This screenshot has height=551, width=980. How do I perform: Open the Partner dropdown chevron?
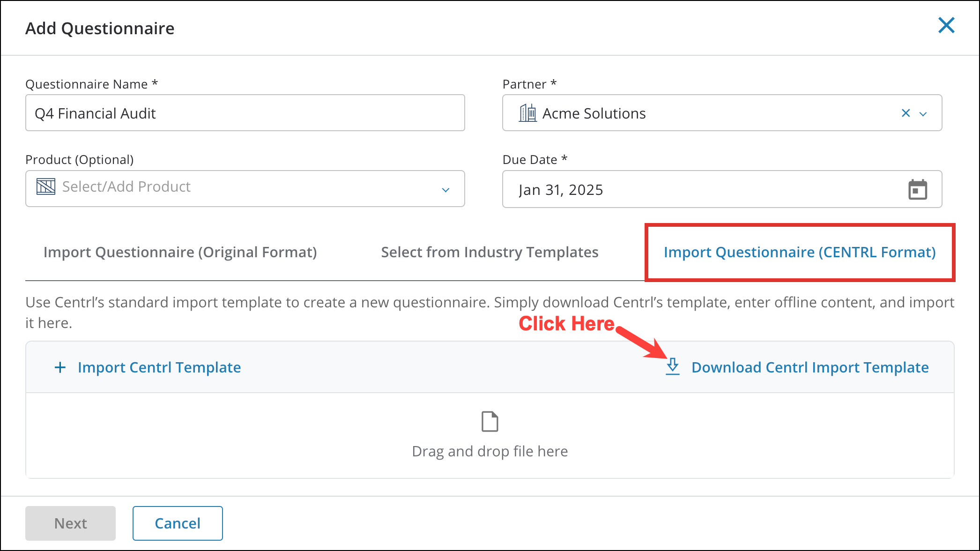click(x=924, y=113)
